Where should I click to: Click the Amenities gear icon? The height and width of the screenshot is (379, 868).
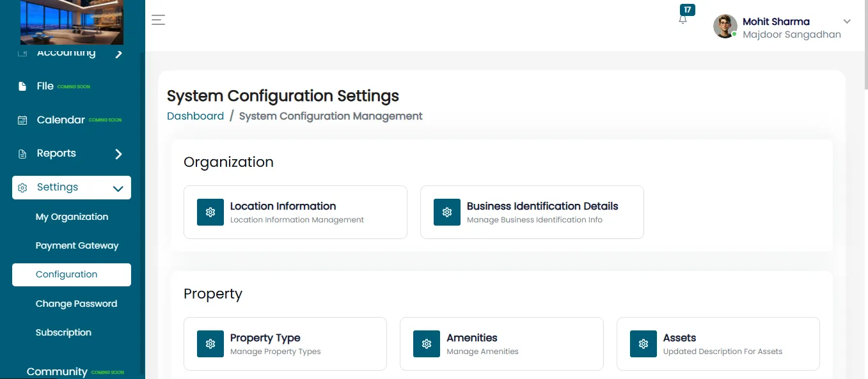(x=427, y=344)
